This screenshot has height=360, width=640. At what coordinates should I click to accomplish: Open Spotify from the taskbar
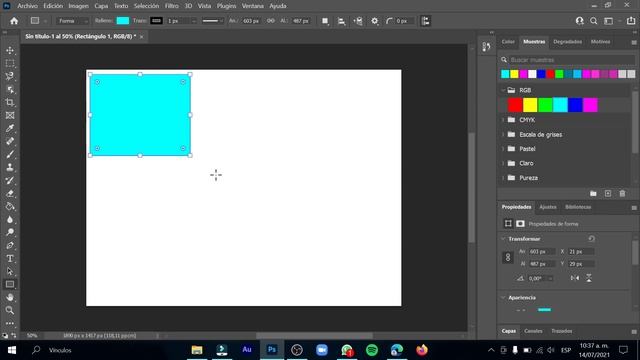[372, 350]
